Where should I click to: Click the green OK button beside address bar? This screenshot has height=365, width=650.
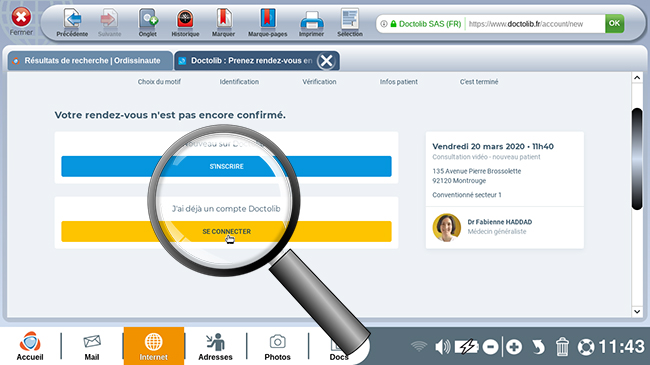point(614,24)
